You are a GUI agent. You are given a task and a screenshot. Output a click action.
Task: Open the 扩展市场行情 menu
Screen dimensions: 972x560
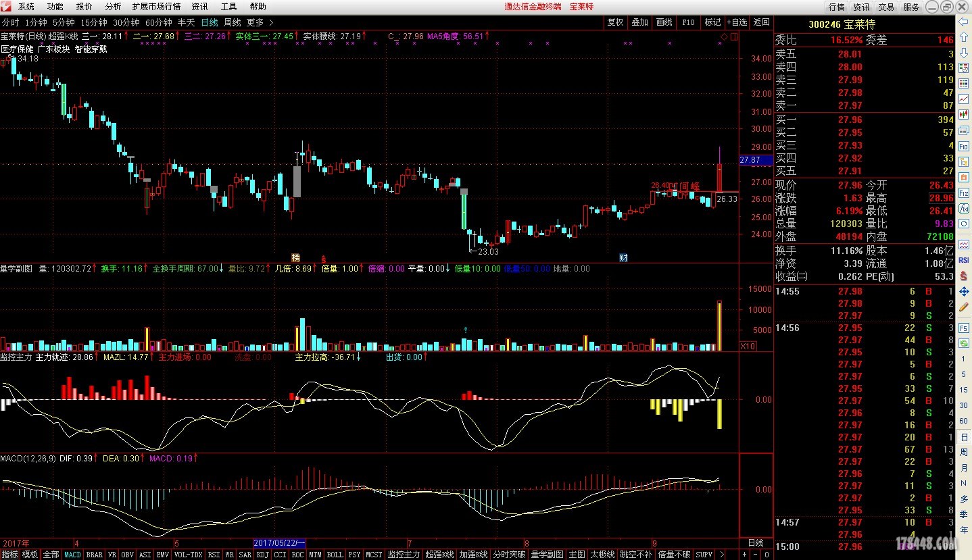pos(156,7)
